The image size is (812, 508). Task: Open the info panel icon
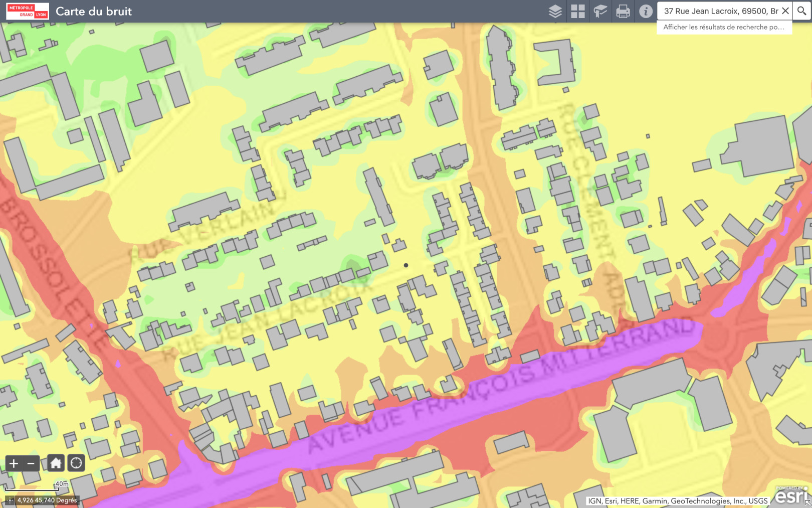[646, 11]
